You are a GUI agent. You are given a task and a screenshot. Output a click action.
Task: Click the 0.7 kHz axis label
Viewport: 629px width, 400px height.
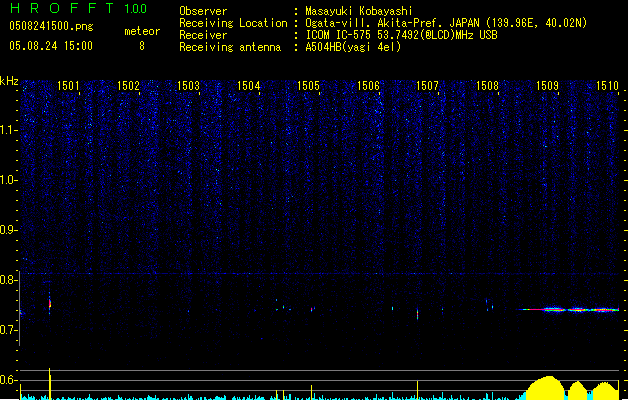pyautogui.click(x=8, y=330)
